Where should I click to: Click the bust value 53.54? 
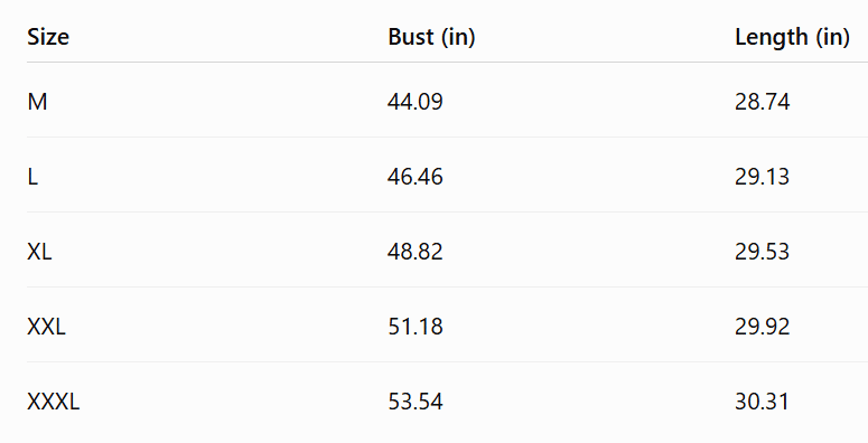click(x=415, y=401)
